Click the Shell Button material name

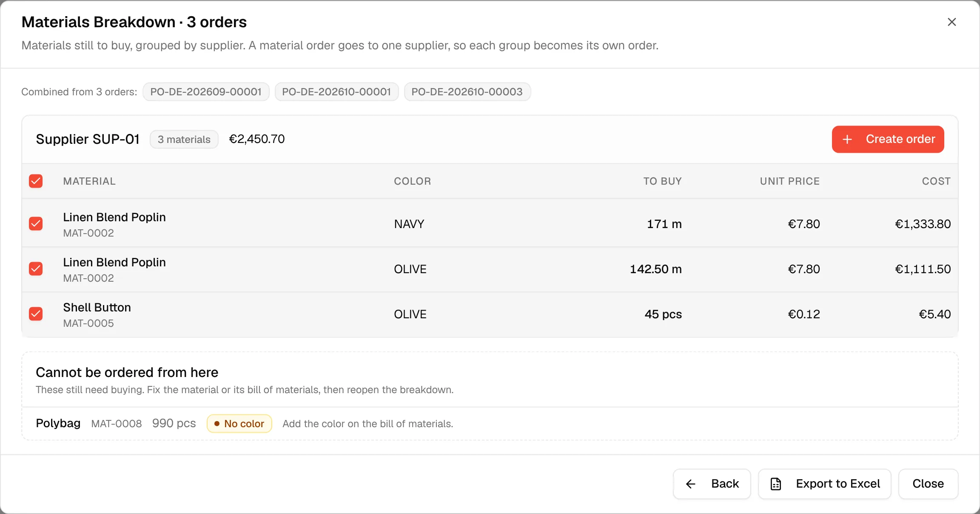point(97,308)
